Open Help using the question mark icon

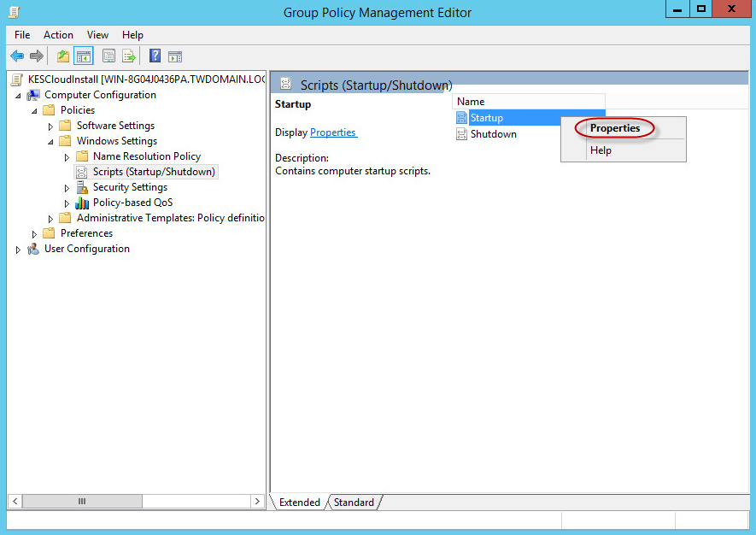(x=155, y=56)
